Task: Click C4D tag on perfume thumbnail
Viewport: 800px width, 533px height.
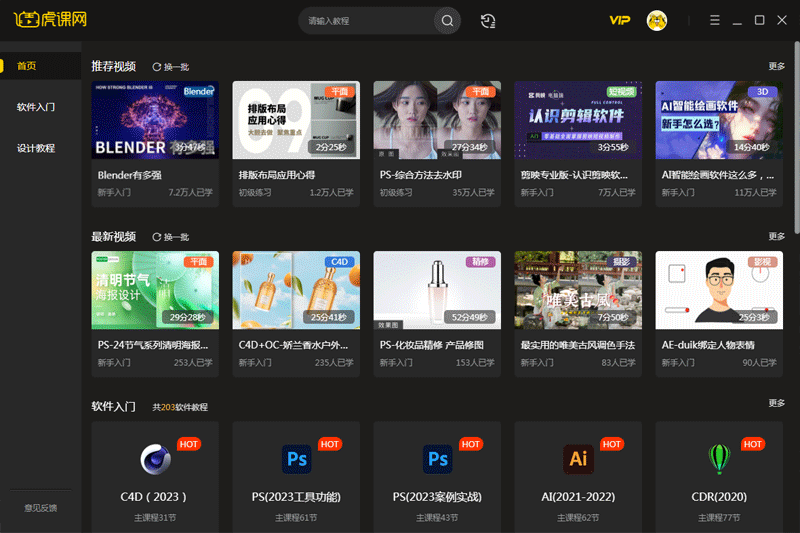Action: pos(339,262)
